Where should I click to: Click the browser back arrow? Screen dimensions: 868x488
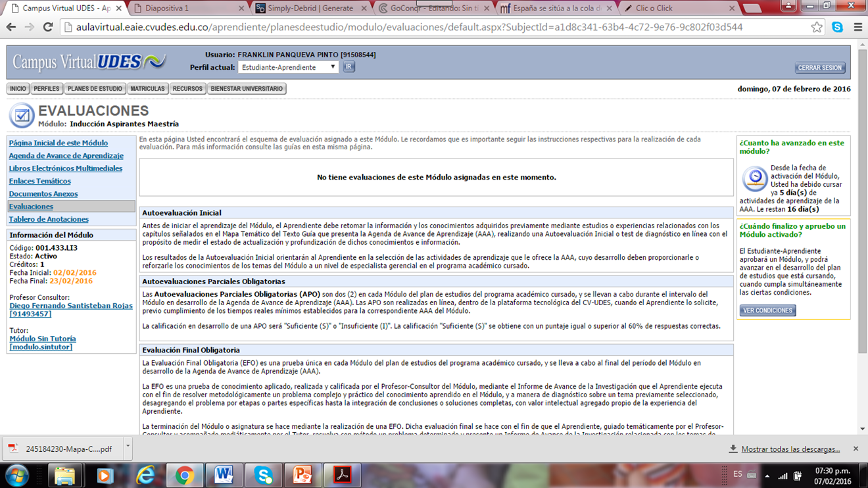point(11,27)
